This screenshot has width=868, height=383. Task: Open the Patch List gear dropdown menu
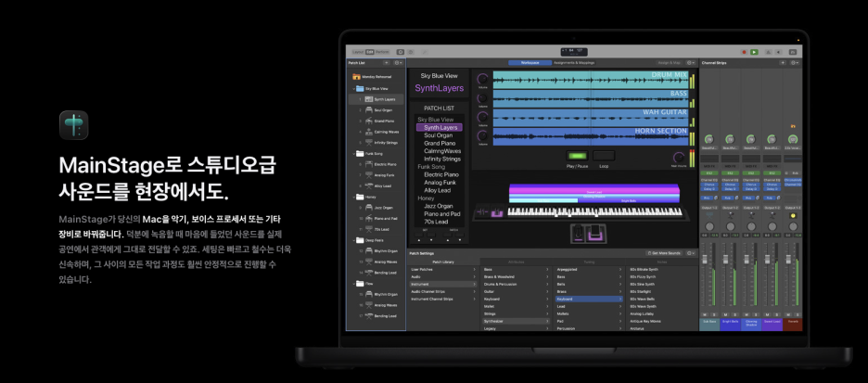pos(399,63)
